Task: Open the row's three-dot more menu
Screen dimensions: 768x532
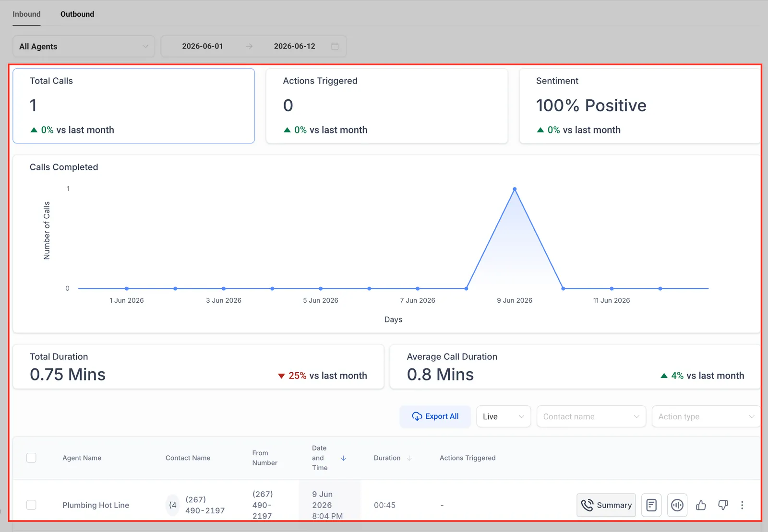Action: coord(742,505)
